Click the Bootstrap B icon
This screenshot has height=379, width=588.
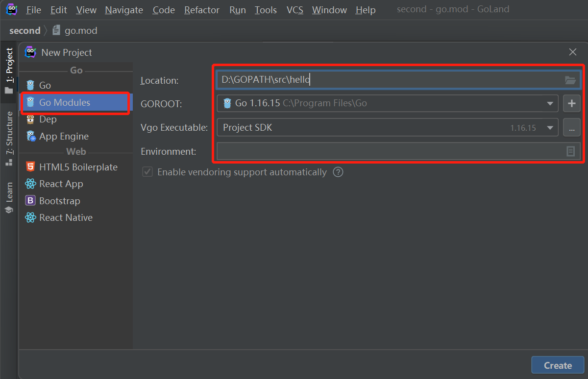pos(31,200)
